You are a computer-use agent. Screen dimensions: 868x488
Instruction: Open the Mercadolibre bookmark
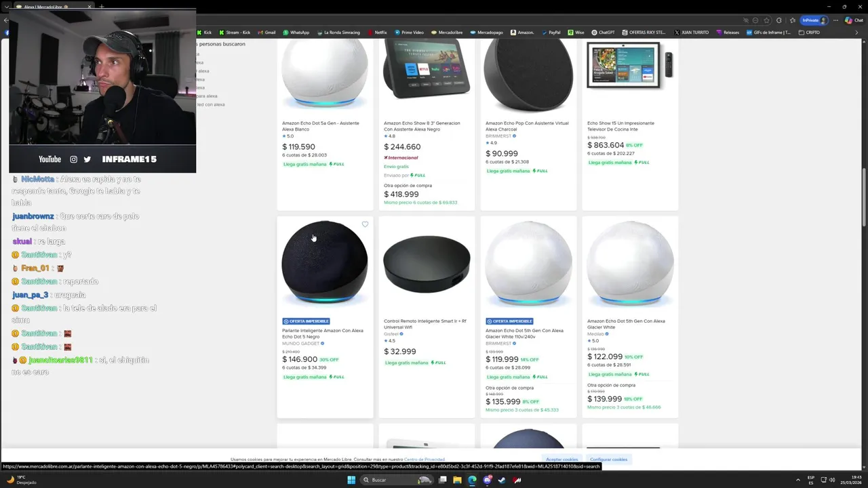[446, 33]
